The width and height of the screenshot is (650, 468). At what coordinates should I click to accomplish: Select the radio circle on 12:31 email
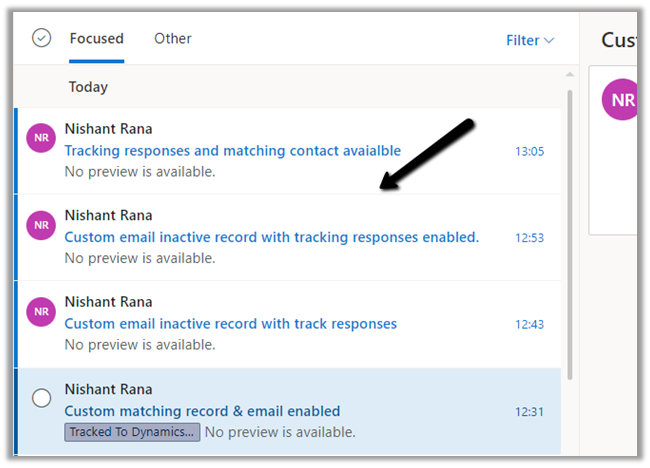pyautogui.click(x=41, y=398)
